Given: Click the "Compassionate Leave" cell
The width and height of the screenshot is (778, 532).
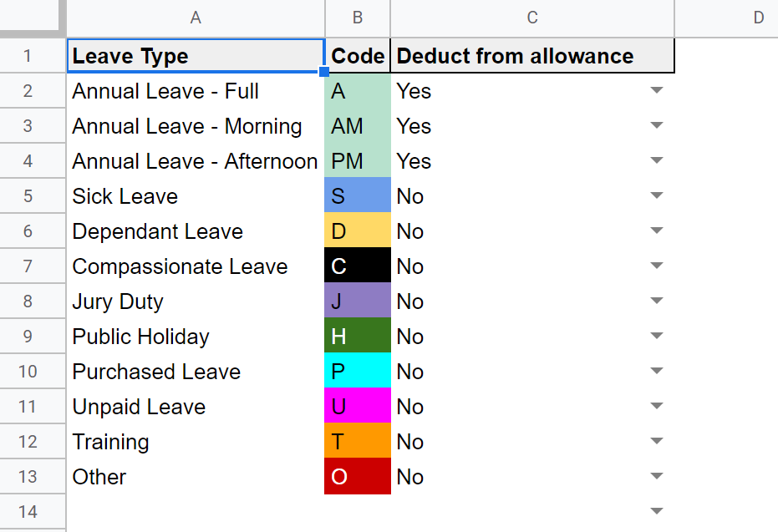Looking at the screenshot, I should (180, 266).
